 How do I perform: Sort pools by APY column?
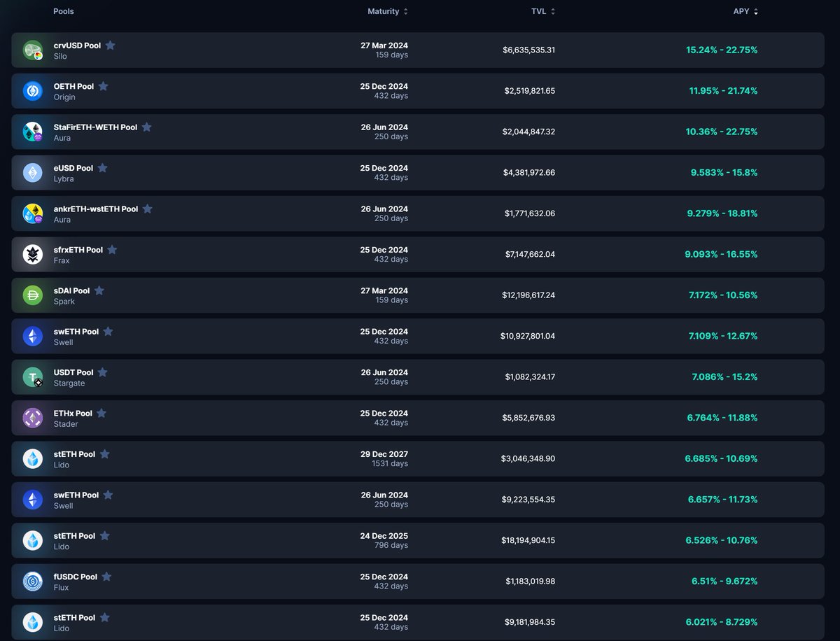(745, 11)
